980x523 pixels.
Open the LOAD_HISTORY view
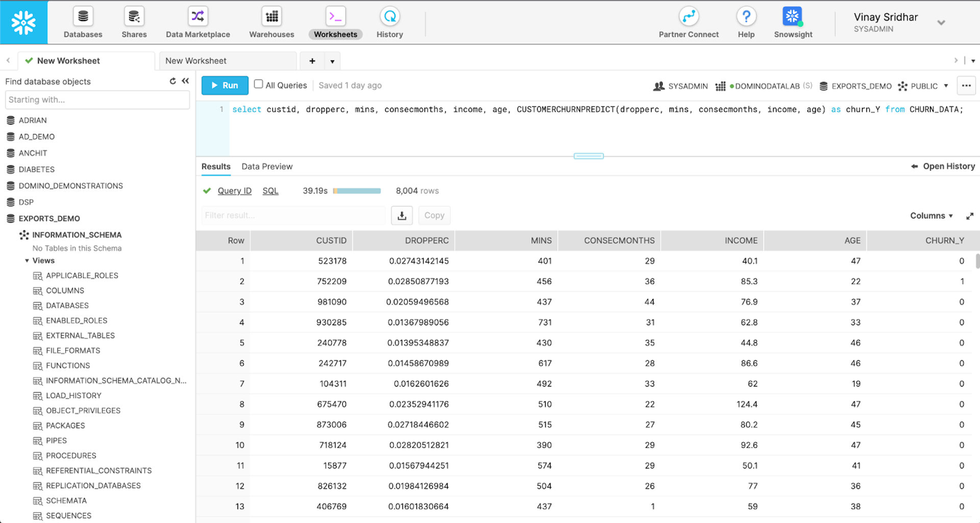(x=73, y=396)
